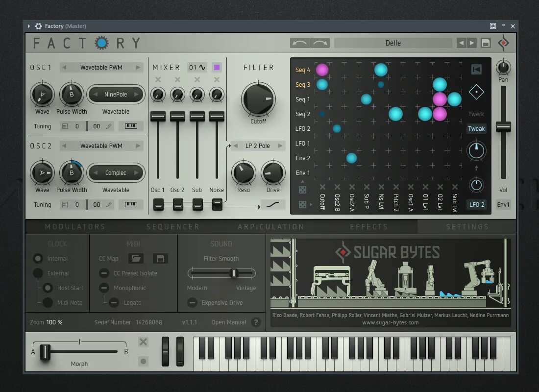Open the Effects tab
This screenshot has width=539, height=392.
(x=369, y=226)
